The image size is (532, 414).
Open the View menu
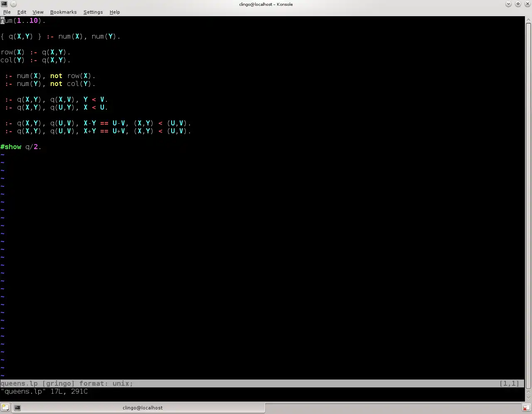tap(38, 12)
